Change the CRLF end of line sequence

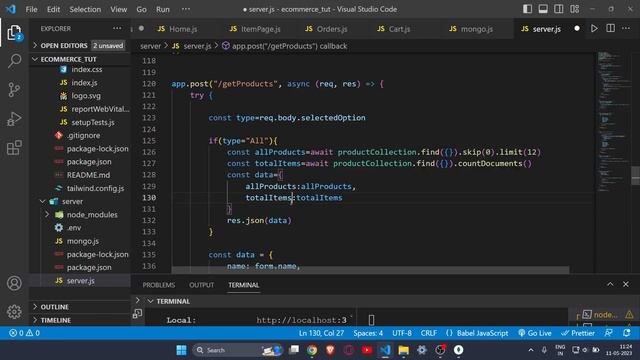[x=429, y=333]
